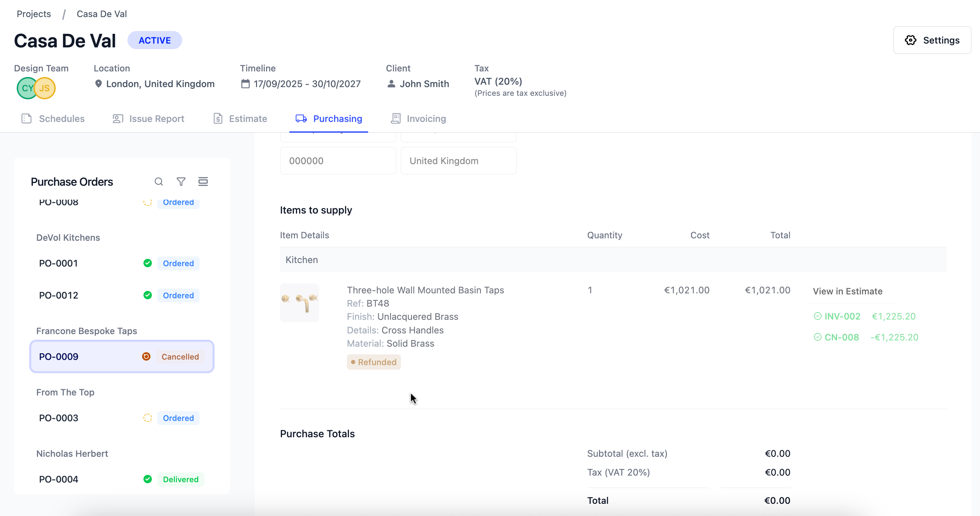
Task: Click View in Estimate link
Action: point(848,292)
